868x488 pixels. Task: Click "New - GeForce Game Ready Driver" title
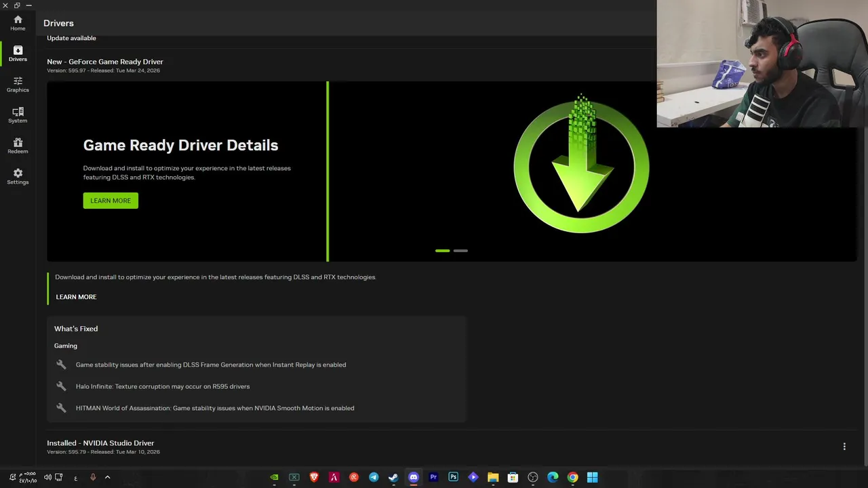click(105, 62)
